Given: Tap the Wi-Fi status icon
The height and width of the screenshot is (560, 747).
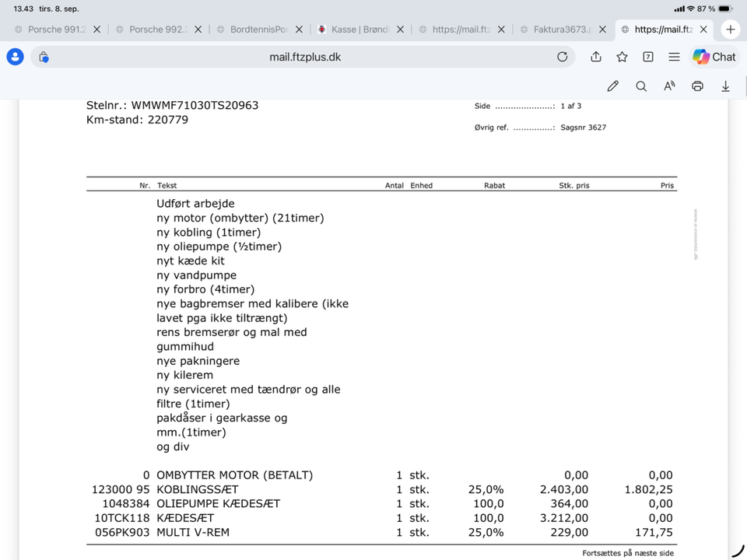Looking at the screenshot, I should coord(690,9).
